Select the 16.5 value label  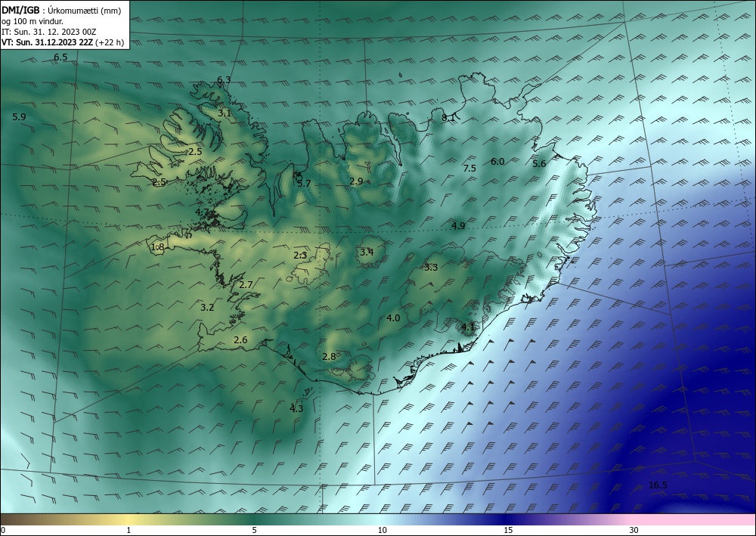(658, 485)
